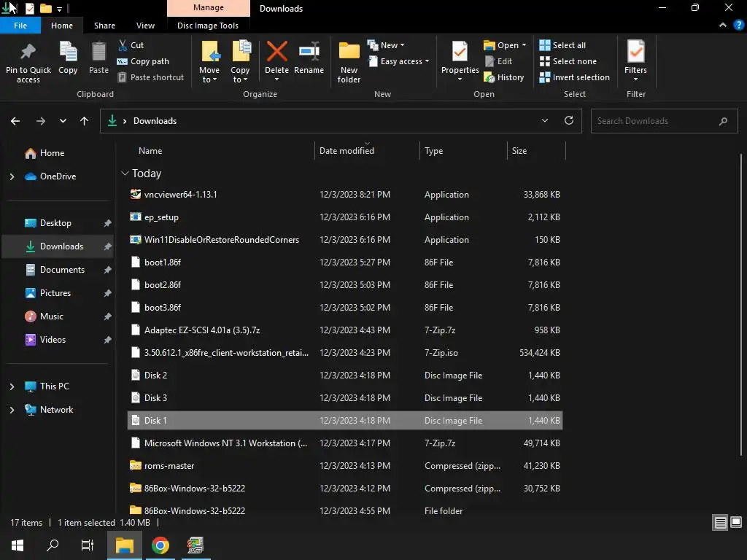Customize Quick Access Toolbar dropdown
Screen dimensions: 747x560
59,9
